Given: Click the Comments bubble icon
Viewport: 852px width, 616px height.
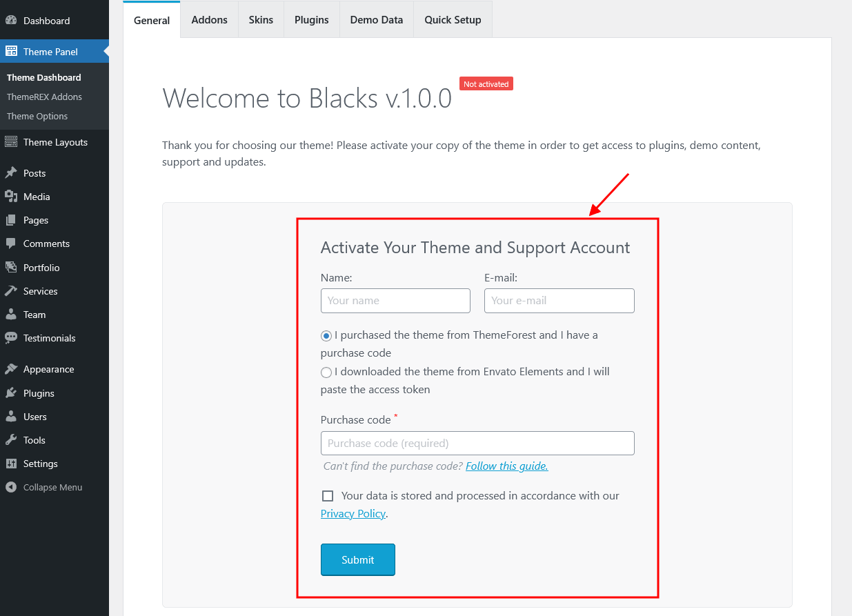Looking at the screenshot, I should coord(11,244).
